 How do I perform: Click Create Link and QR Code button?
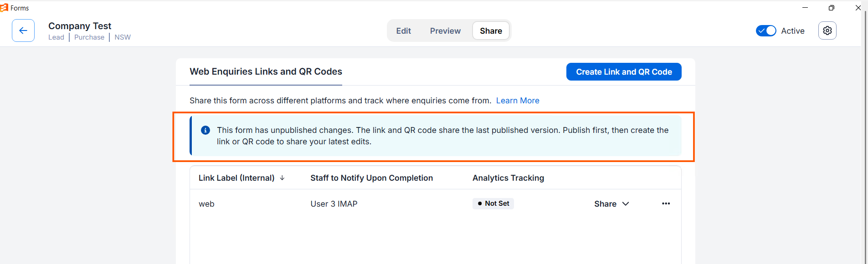click(x=624, y=72)
